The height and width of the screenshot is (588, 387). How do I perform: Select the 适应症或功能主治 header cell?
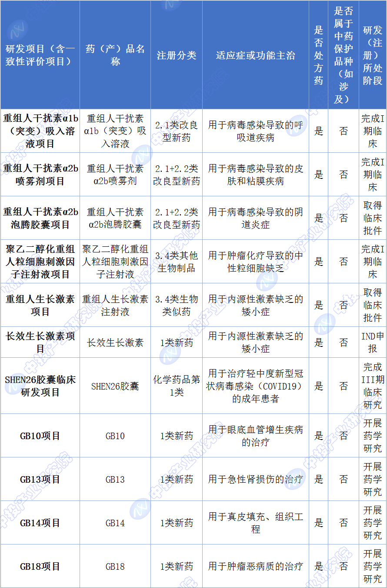255,55
